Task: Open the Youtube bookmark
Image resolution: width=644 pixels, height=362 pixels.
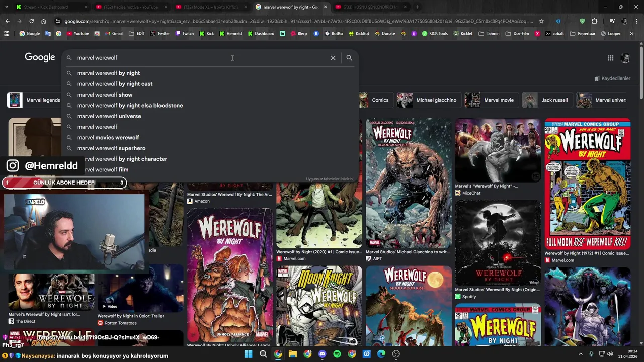Action: click(x=77, y=34)
